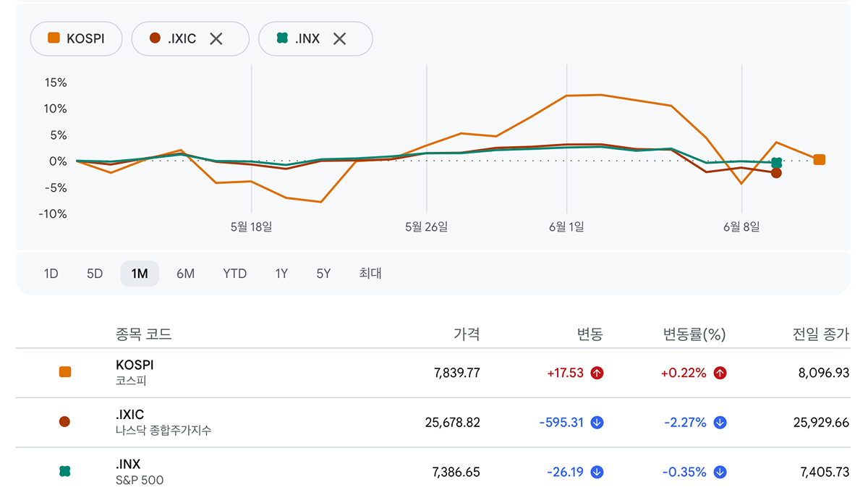Click the 변동률(%) column header
868x503 pixels.
(x=694, y=334)
